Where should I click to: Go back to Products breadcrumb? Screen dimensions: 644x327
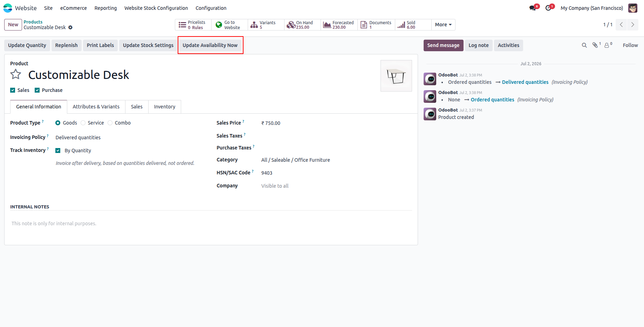click(x=33, y=22)
